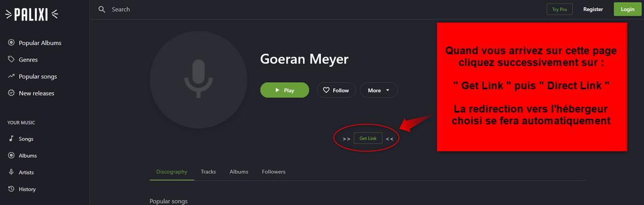Play Goeran Meyer's music
This screenshot has width=644, height=205.
(x=285, y=90)
